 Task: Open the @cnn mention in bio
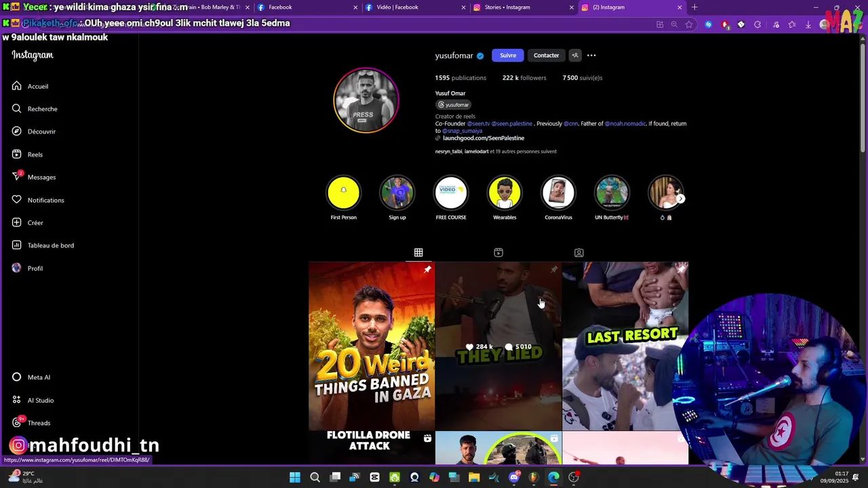(x=571, y=124)
